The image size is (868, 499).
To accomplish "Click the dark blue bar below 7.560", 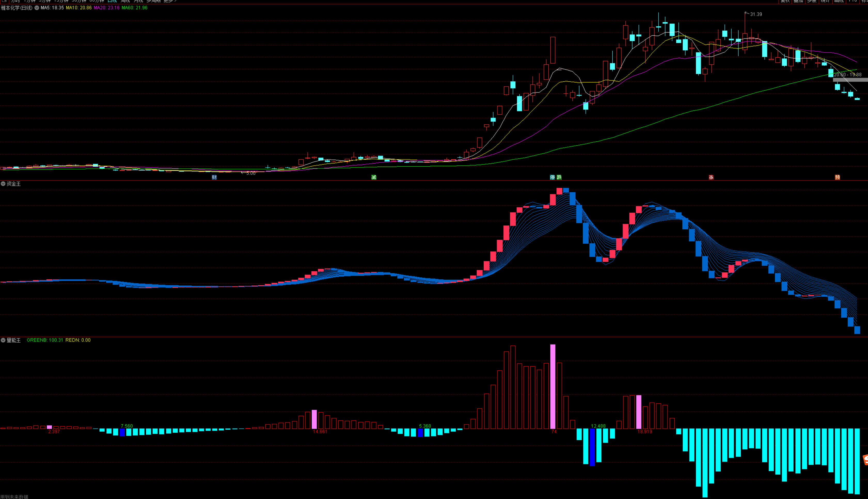I will (x=122, y=432).
